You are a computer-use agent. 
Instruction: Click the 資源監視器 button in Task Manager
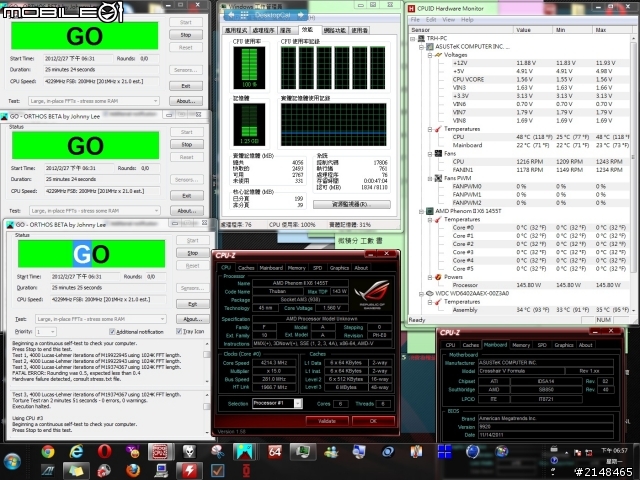[x=352, y=204]
